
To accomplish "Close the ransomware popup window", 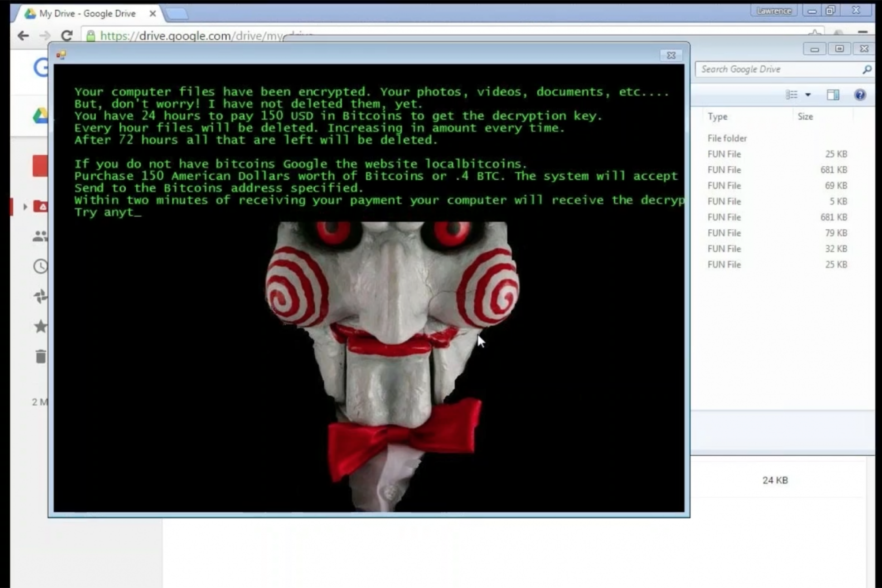I will point(671,55).
